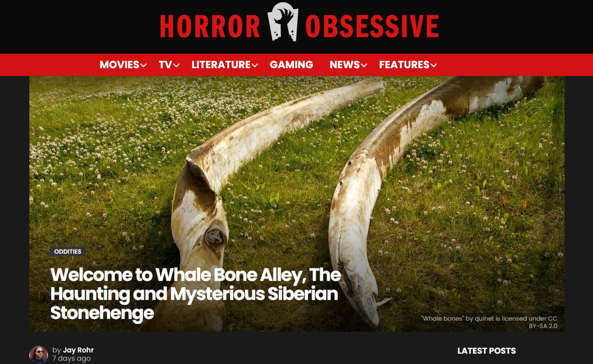Image resolution: width=593 pixels, height=364 pixels.
Task: Open the Whale Bone Alley article headline
Action: pos(196,294)
